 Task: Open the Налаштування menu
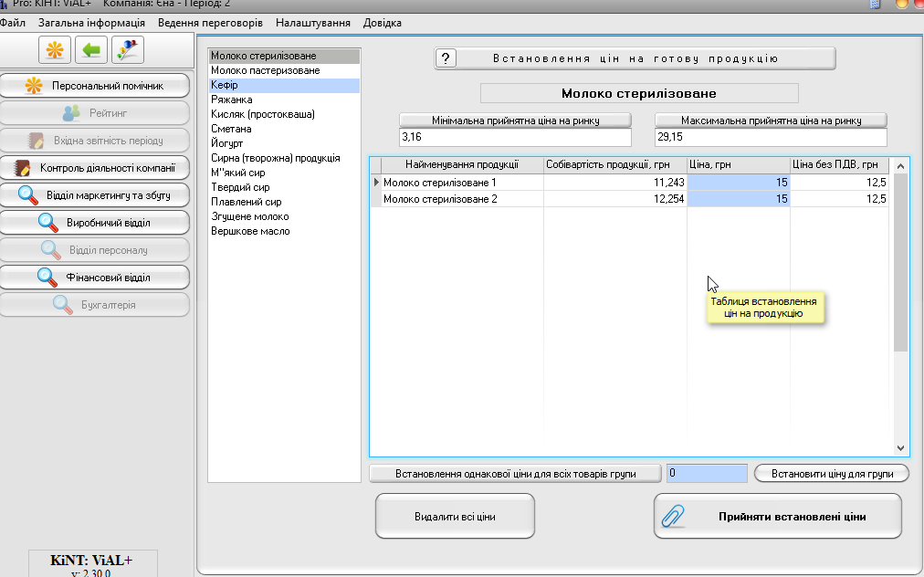point(313,23)
